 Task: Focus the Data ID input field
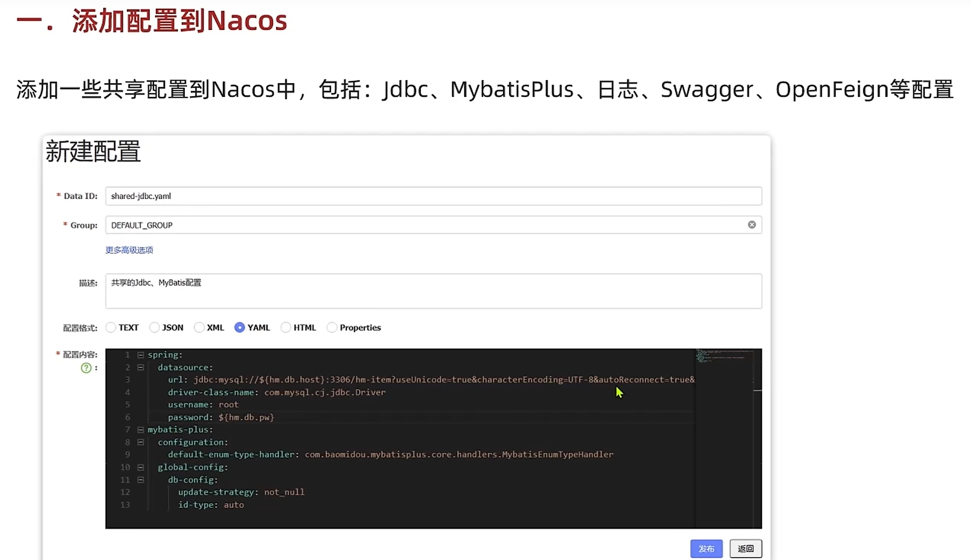point(433,196)
